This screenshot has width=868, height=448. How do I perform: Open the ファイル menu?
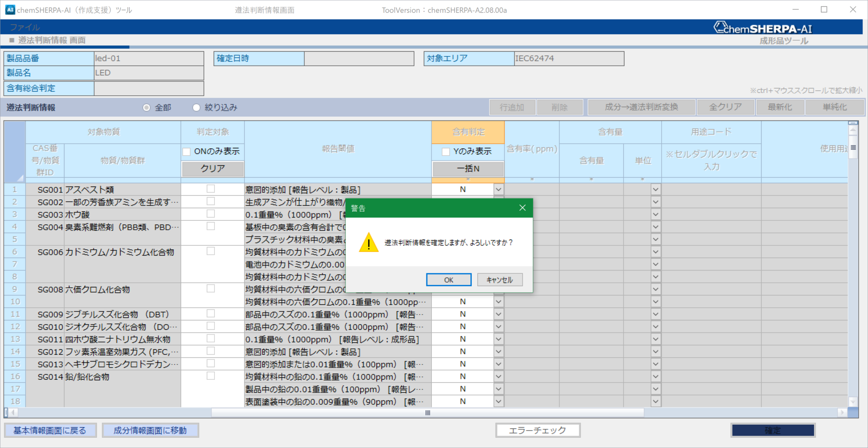[25, 28]
